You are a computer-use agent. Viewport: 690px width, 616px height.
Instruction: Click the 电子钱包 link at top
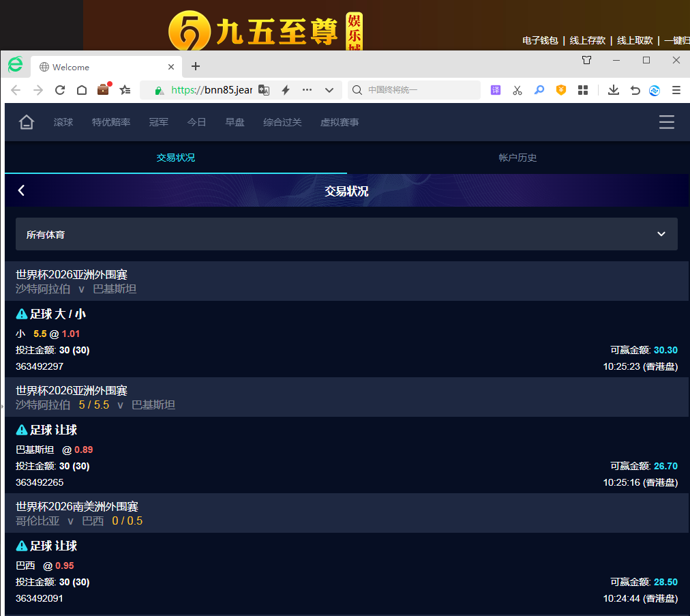540,40
